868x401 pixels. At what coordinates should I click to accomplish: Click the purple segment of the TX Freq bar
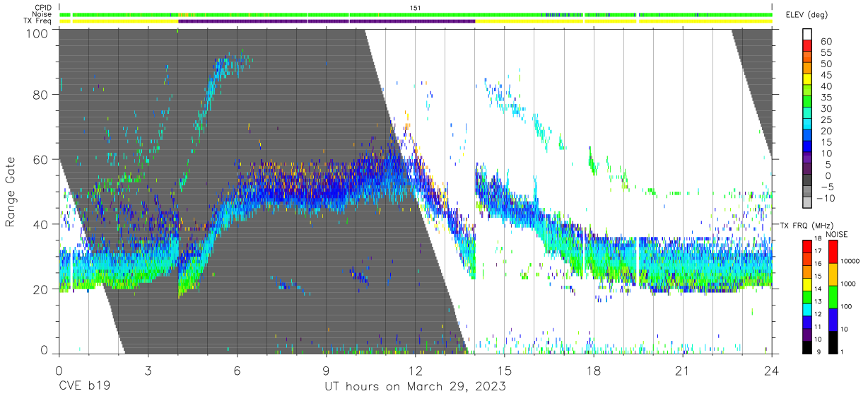[x=327, y=21]
